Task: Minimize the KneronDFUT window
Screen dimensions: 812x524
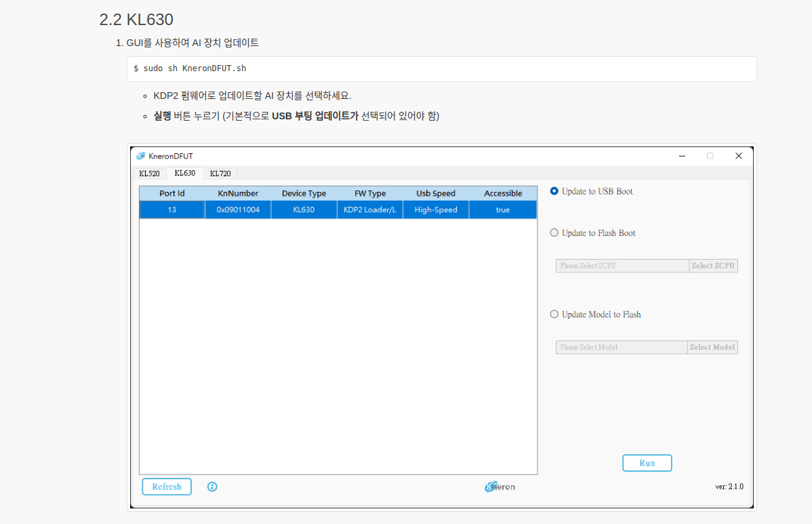Action: [x=682, y=156]
